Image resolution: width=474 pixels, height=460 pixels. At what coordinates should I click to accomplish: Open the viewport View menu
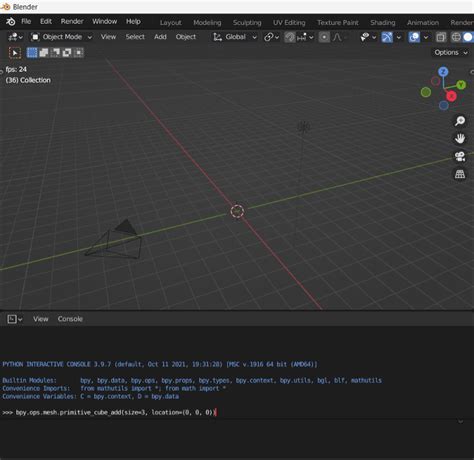[108, 37]
